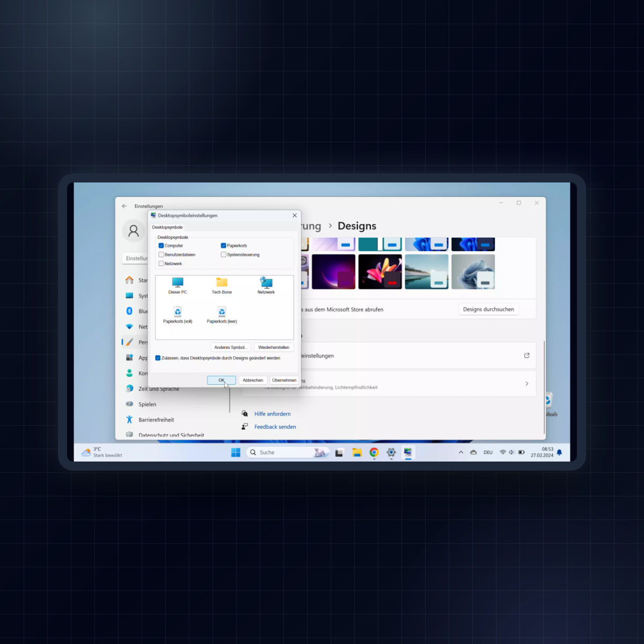
Task: Close the Desktopsymboleinstellungen dialog
Action: pyautogui.click(x=295, y=215)
